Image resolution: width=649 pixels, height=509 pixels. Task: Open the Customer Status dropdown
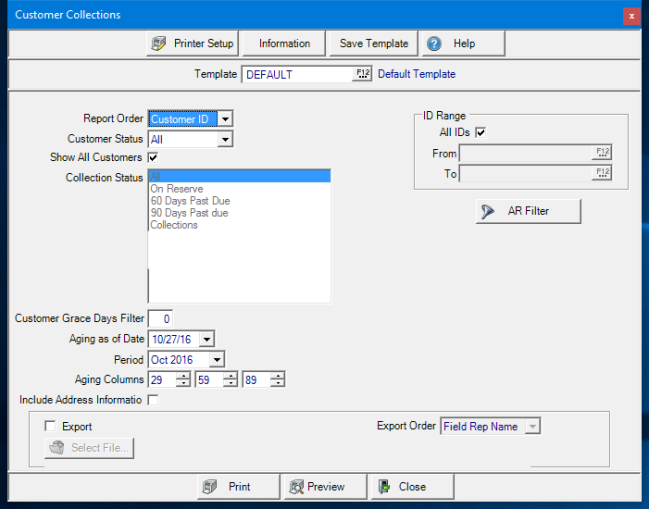(x=226, y=139)
